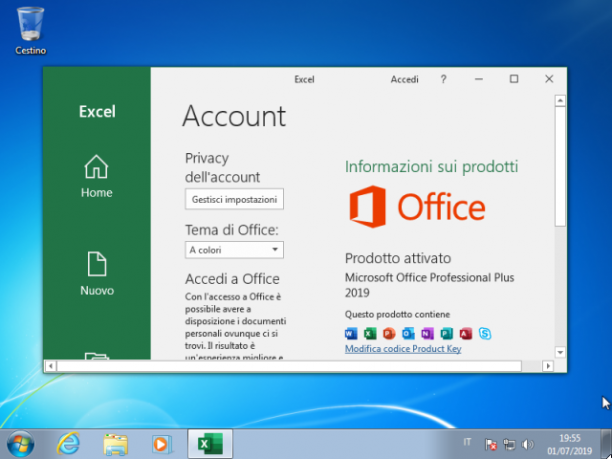Open the clock showing 19:55 in taskbar

(569, 444)
